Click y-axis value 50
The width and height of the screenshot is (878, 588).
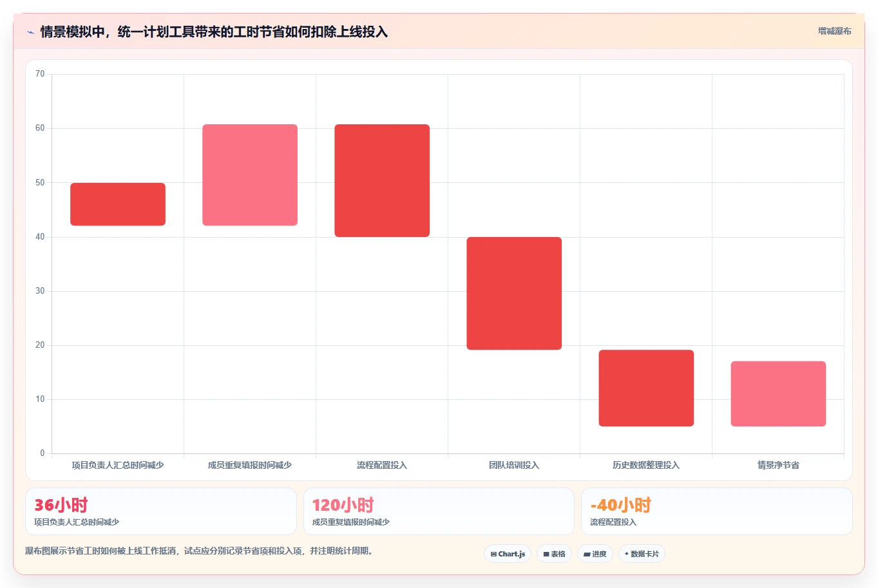(40, 182)
